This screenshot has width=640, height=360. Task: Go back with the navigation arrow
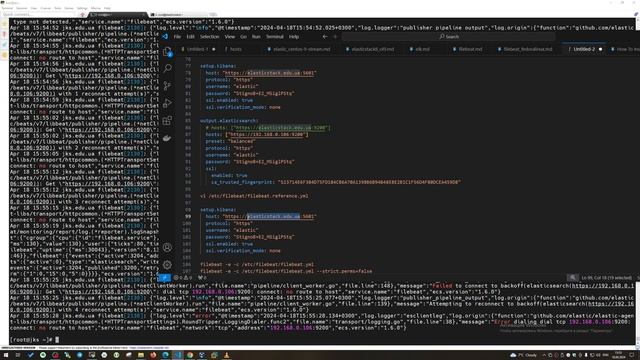coord(325,37)
